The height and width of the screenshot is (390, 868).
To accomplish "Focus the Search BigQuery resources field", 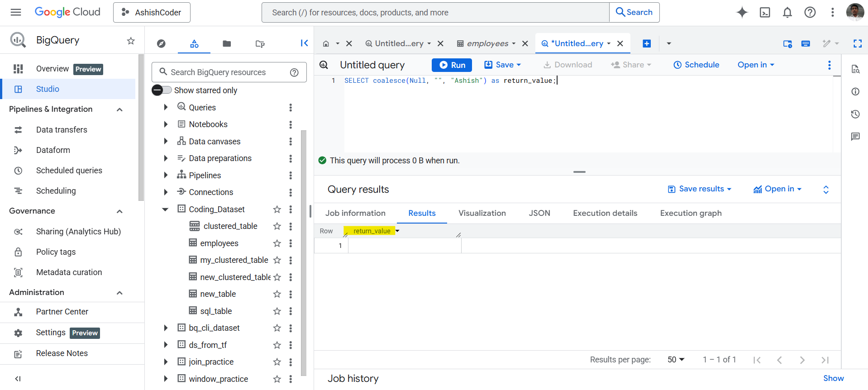I will [229, 72].
